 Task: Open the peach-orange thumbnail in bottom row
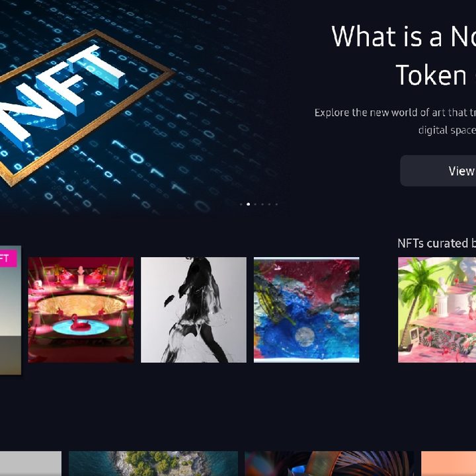click(448, 463)
